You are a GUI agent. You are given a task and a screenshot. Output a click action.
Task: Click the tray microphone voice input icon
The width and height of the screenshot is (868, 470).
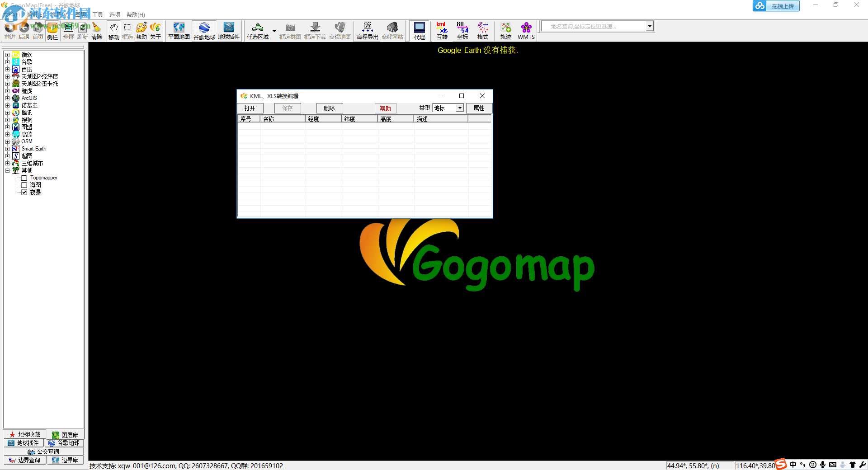(x=823, y=465)
